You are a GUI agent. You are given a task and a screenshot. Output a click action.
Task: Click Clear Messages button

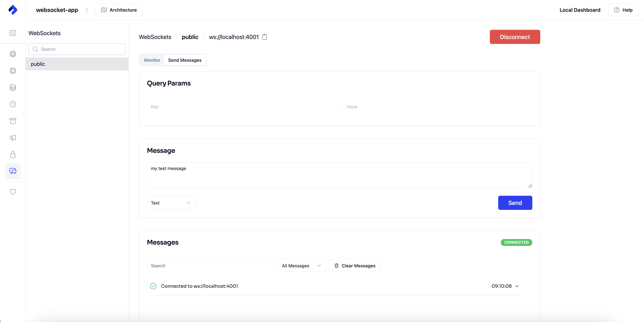[355, 265]
